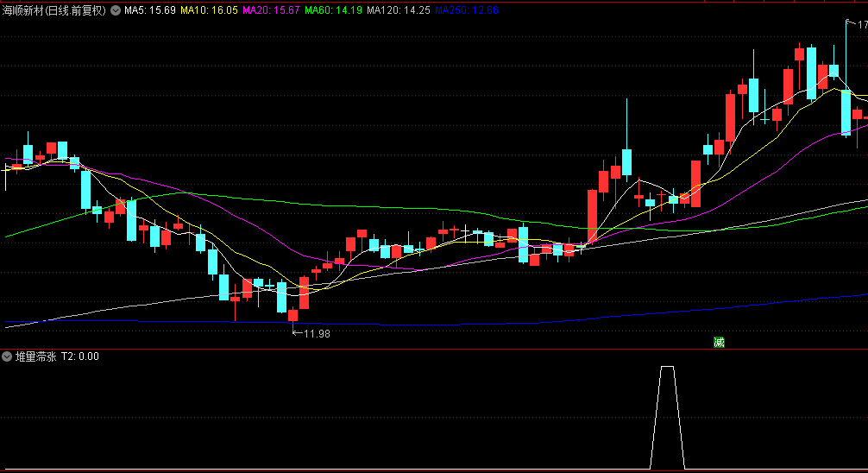This screenshot has width=868, height=473.
Task: Click the green 减 signal marker
Action: [719, 343]
